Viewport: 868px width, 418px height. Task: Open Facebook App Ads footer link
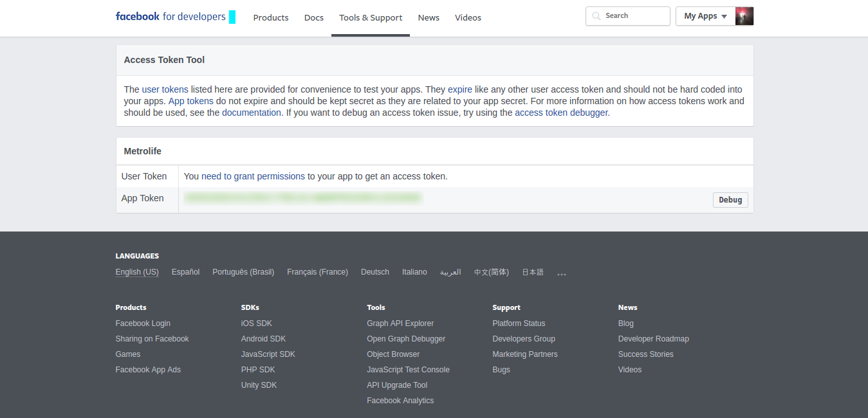(x=148, y=370)
